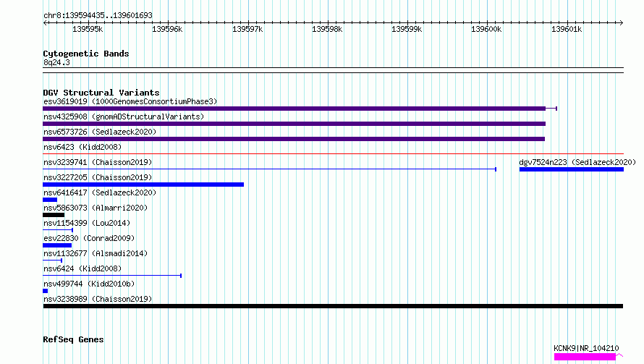Image resolution: width=644 pixels, height=364 pixels.
Task: Click the right arrow on the ruler
Action: [x=621, y=23]
